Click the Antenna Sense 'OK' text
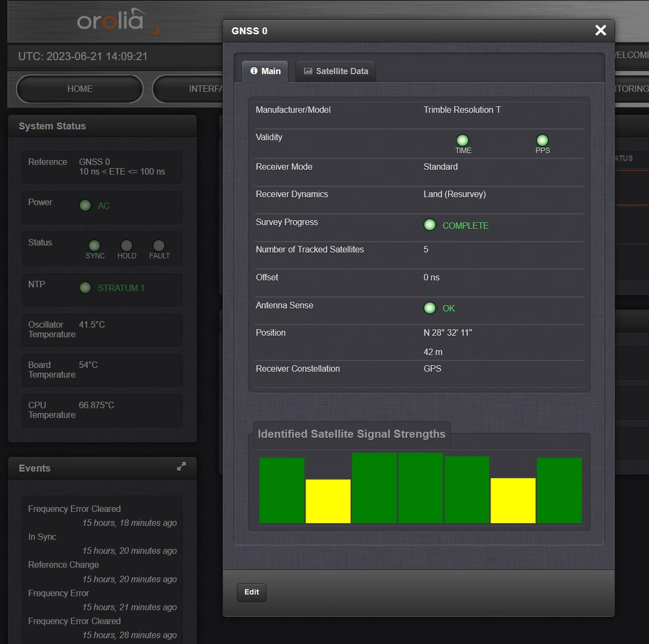The height and width of the screenshot is (644, 649). tap(448, 308)
